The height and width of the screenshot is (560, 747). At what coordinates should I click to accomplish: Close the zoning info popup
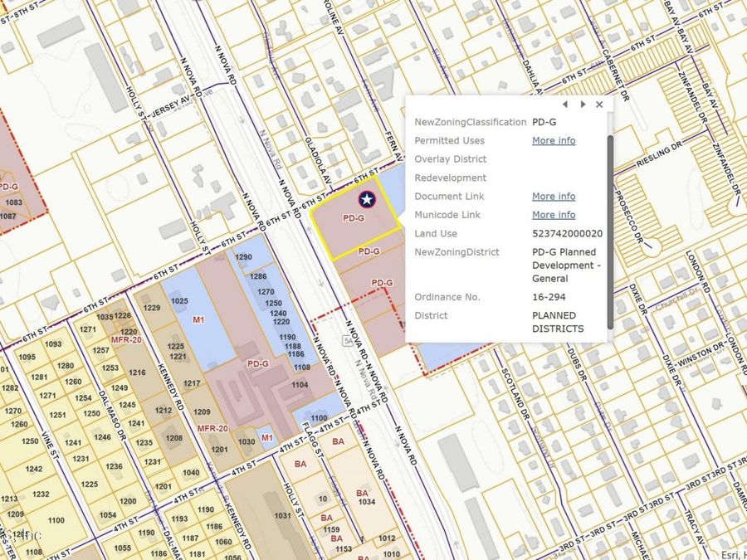[599, 105]
